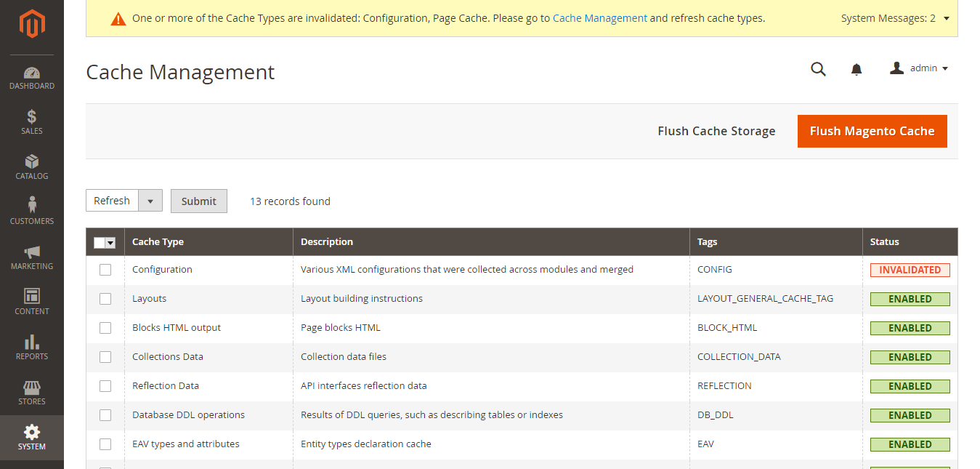Open the Sales dollar icon
The image size is (980, 469).
pos(32,117)
